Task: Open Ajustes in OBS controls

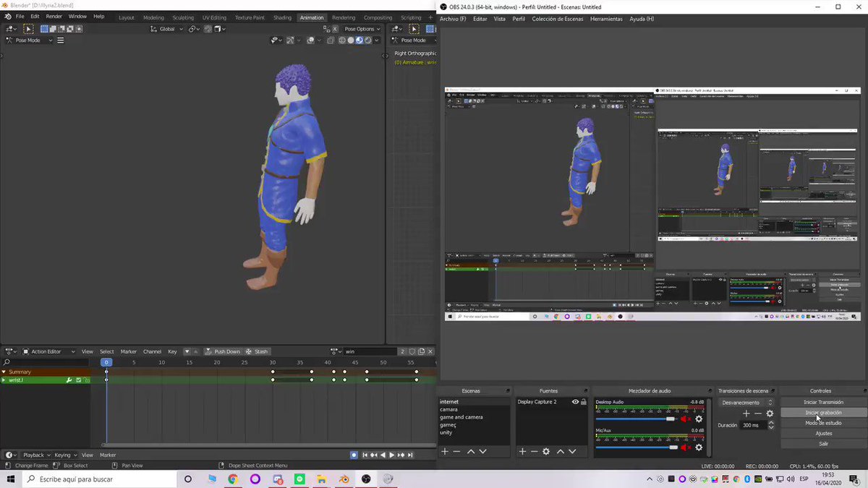Action: click(x=823, y=433)
